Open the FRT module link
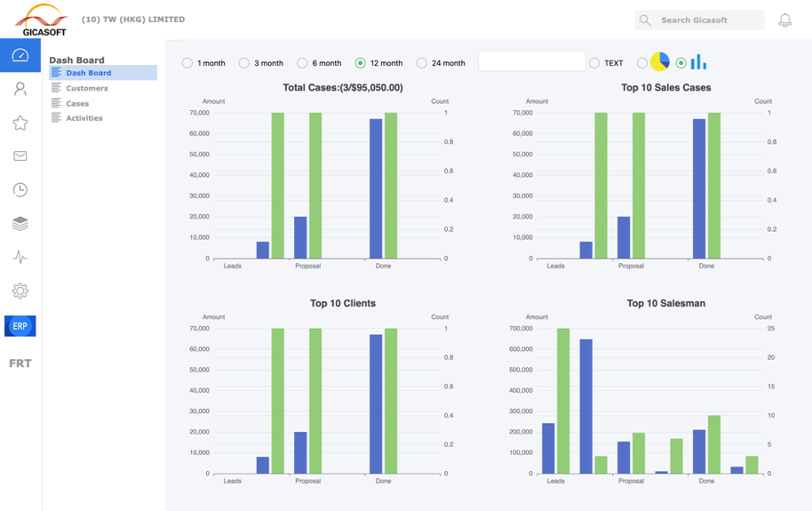Screen dimensions: 812x511 [20, 363]
